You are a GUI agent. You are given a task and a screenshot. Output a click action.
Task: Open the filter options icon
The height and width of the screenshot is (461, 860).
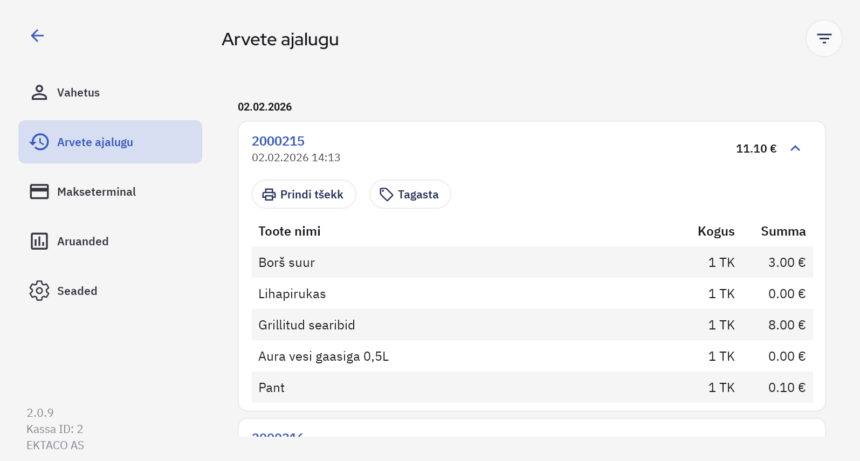pos(824,39)
